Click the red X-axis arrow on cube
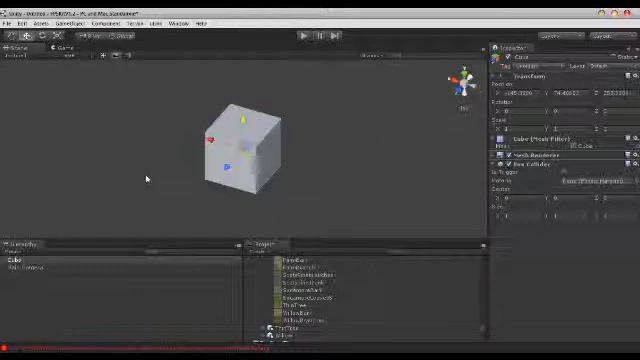Screen dimensions: 640x360 click(x=211, y=140)
